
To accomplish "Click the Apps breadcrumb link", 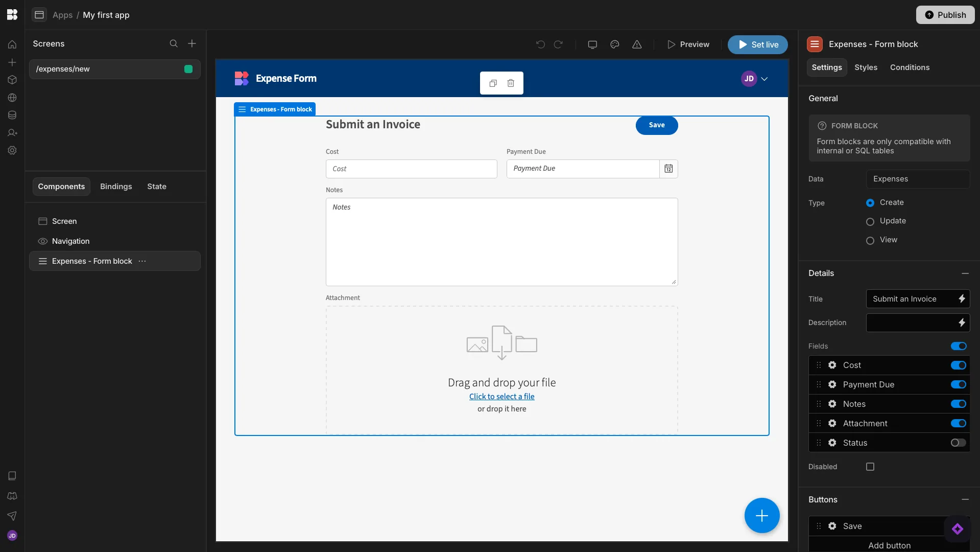I will click(x=62, y=15).
